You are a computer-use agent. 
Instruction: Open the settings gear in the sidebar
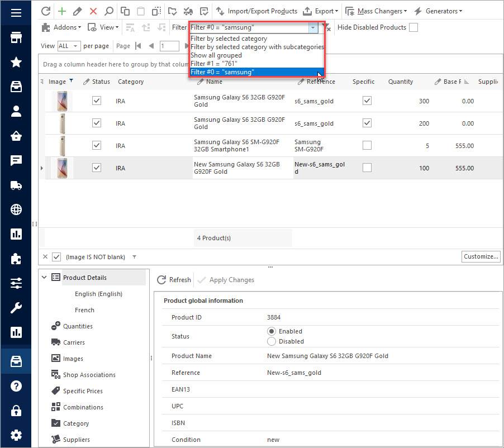click(x=16, y=435)
